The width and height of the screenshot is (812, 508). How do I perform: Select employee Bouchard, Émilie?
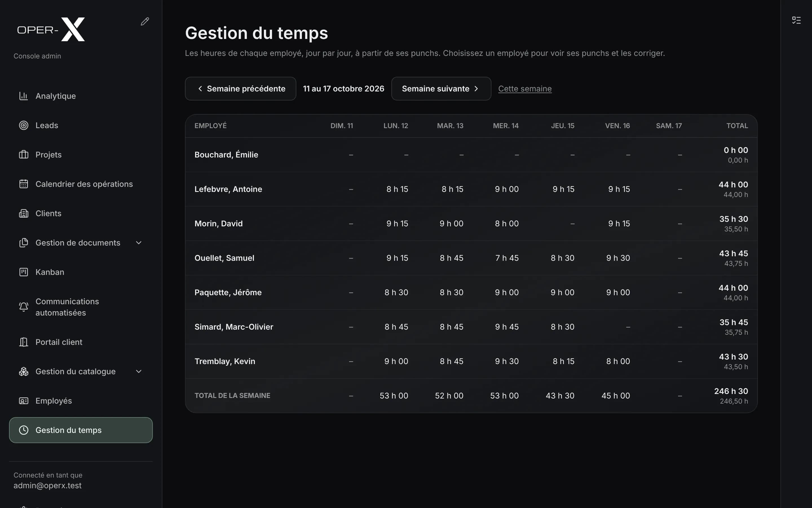tap(226, 155)
